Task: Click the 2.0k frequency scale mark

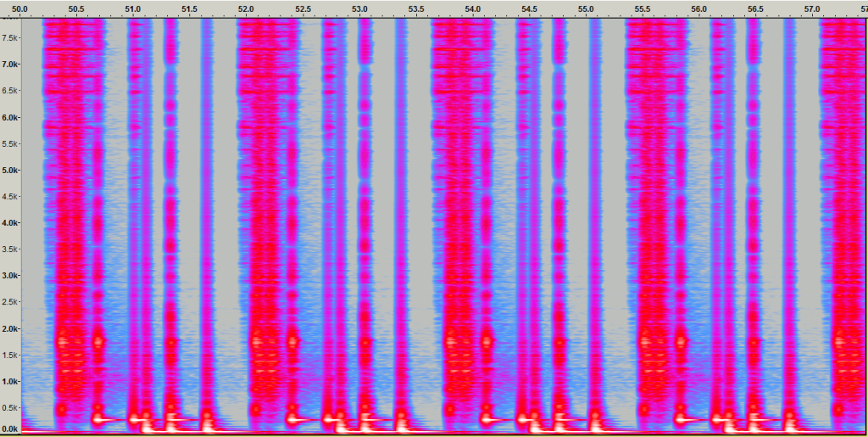Action: [9, 328]
